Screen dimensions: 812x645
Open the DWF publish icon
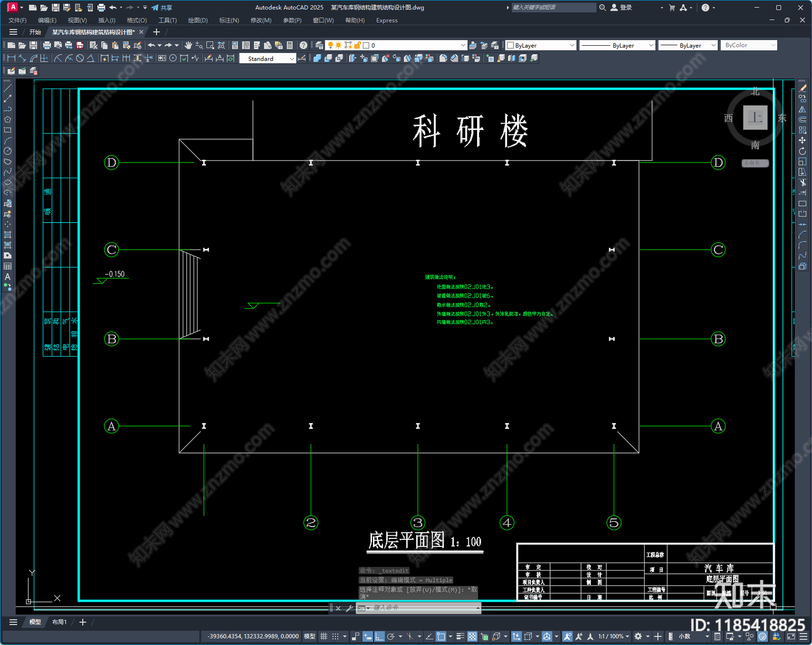[x=80, y=45]
